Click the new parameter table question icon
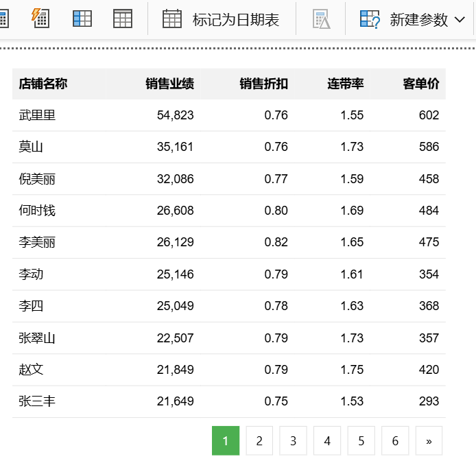 click(370, 19)
